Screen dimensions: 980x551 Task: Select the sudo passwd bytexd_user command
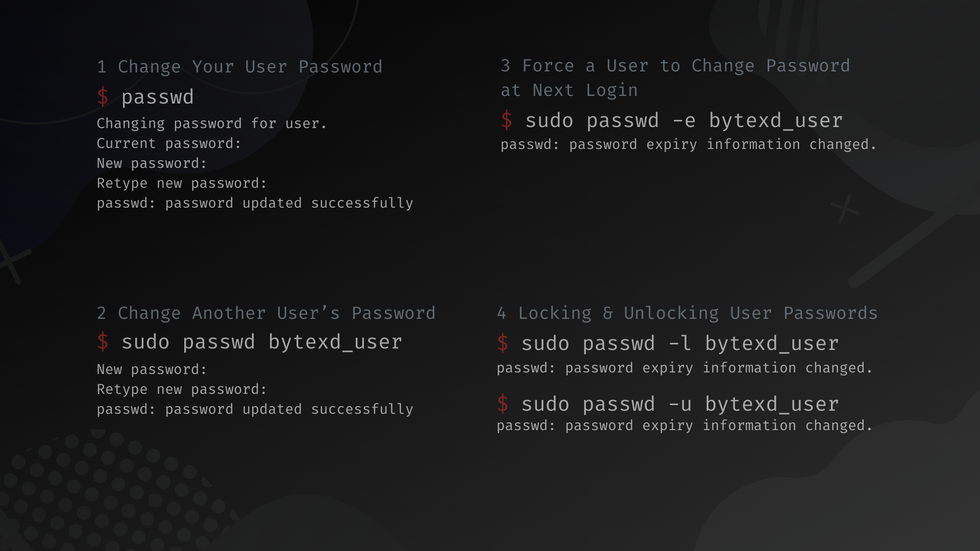[262, 342]
